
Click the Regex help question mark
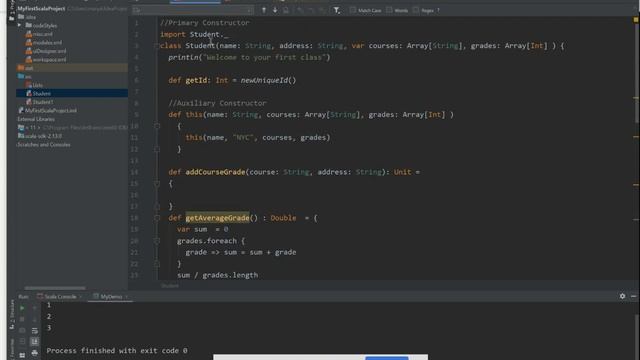pyautogui.click(x=438, y=10)
